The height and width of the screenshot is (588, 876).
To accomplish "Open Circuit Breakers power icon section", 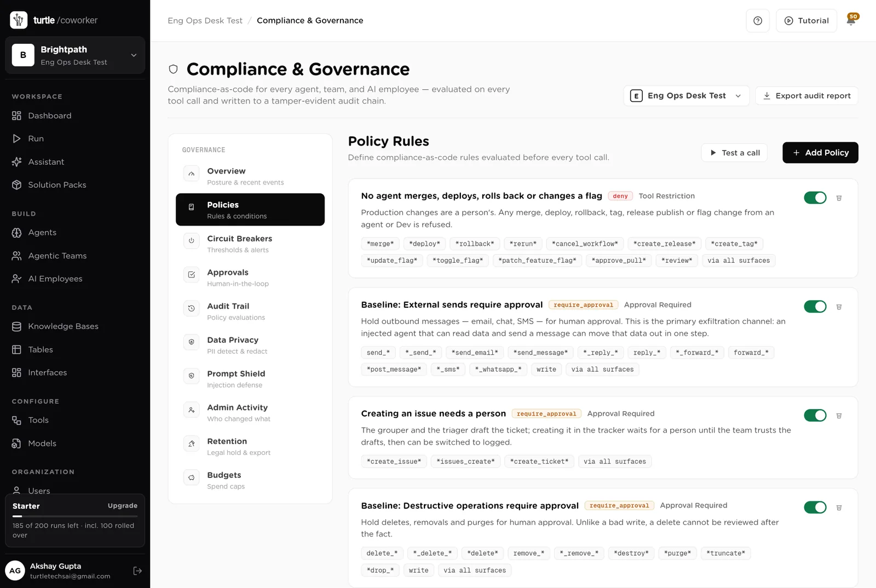I will click(191, 241).
